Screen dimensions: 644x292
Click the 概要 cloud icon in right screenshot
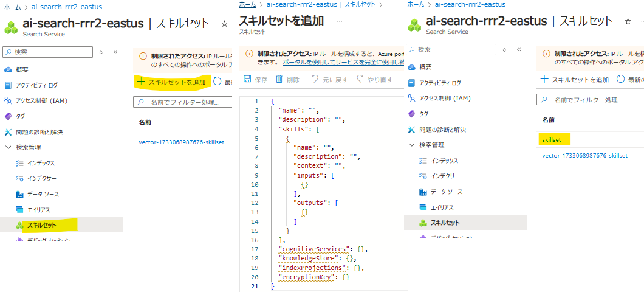412,67
